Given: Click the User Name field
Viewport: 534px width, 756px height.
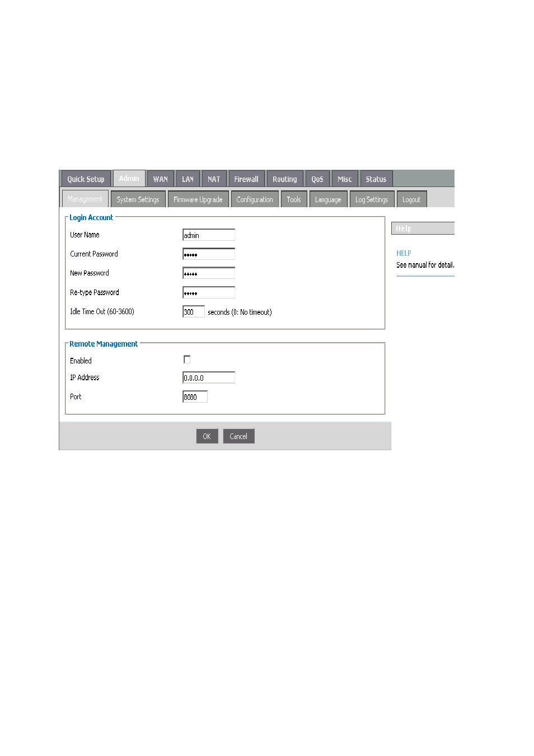Looking at the screenshot, I should 209,235.
